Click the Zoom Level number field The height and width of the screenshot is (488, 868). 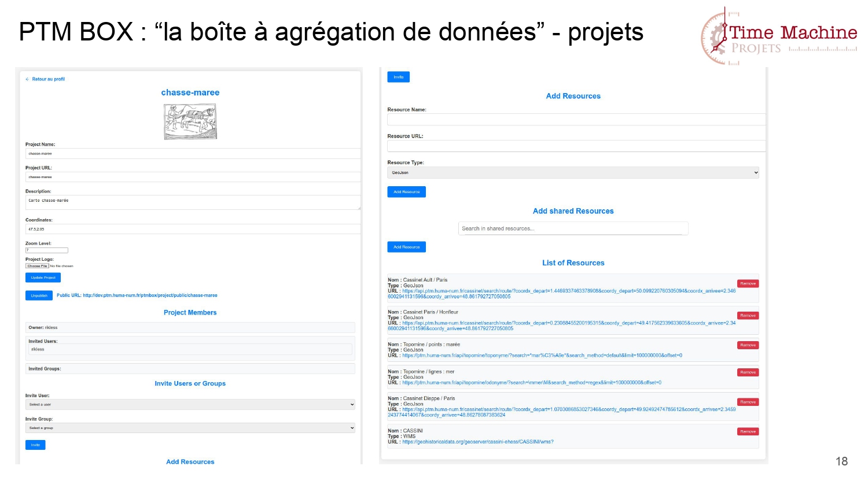[x=47, y=250]
